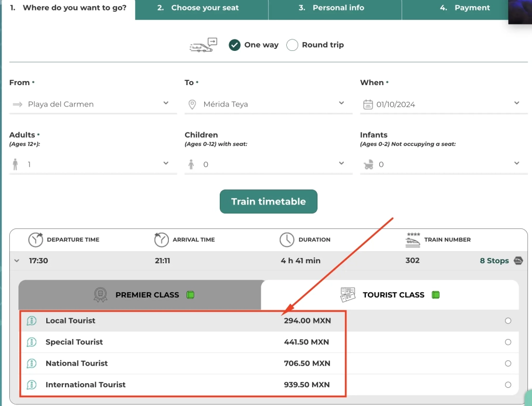Collapse the 17:30 train row chevron
Screen dimensions: 532x406
coord(17,261)
